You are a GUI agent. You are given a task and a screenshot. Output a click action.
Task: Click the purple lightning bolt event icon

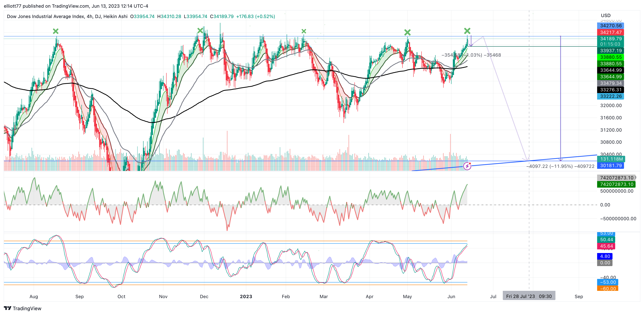click(467, 166)
